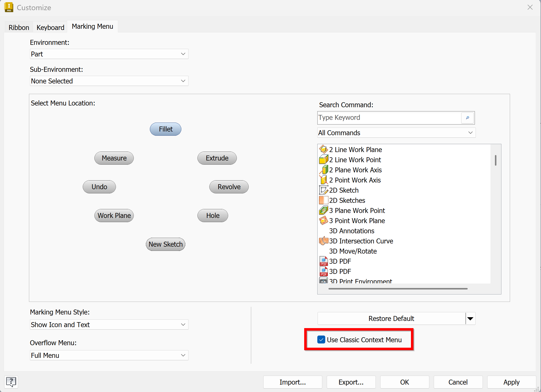This screenshot has width=541, height=392.
Task: Switch to the Ribbon tab
Action: pos(19,27)
